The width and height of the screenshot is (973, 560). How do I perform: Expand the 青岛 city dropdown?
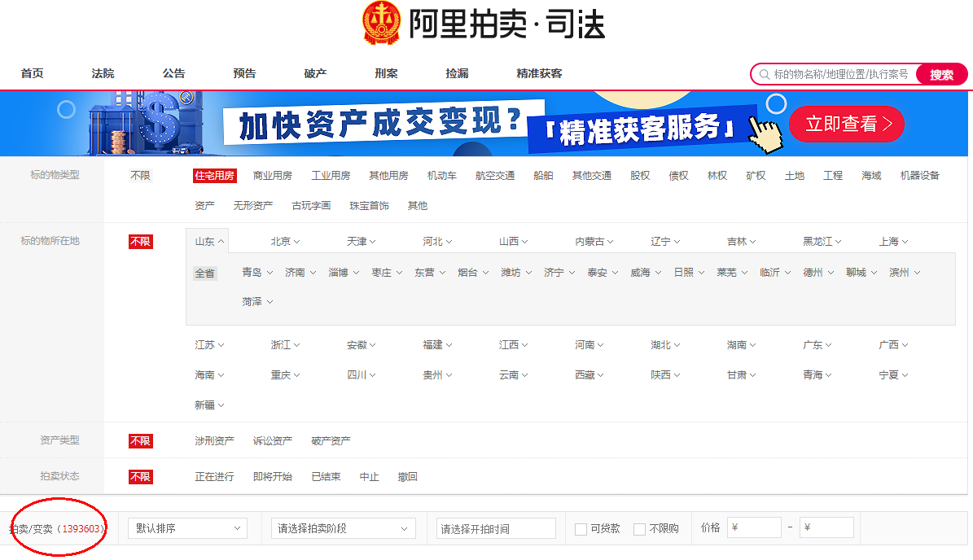click(x=257, y=272)
